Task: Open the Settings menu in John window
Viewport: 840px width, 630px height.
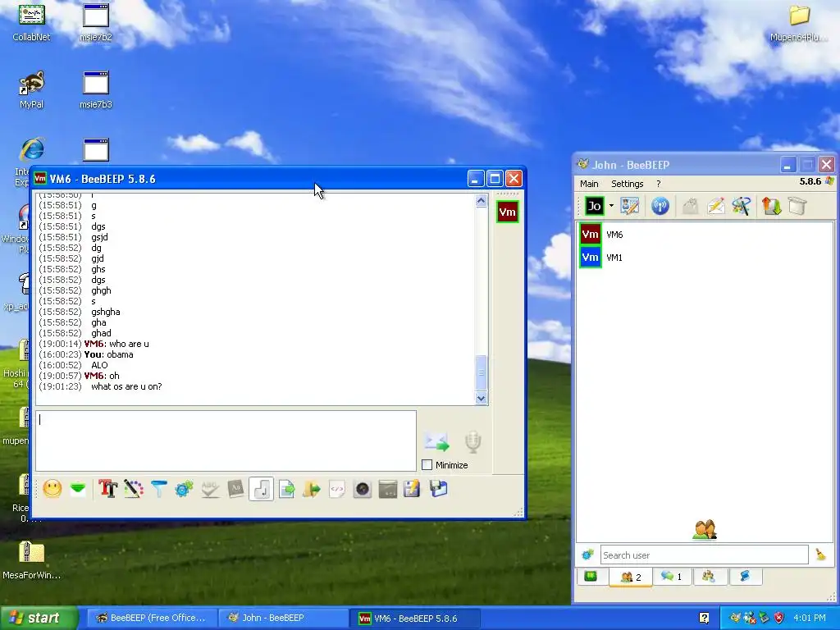Action: [628, 184]
